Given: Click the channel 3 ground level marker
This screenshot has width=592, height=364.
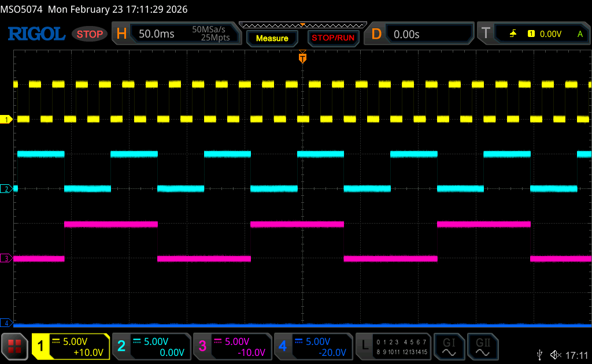Looking at the screenshot, I should (7, 258).
